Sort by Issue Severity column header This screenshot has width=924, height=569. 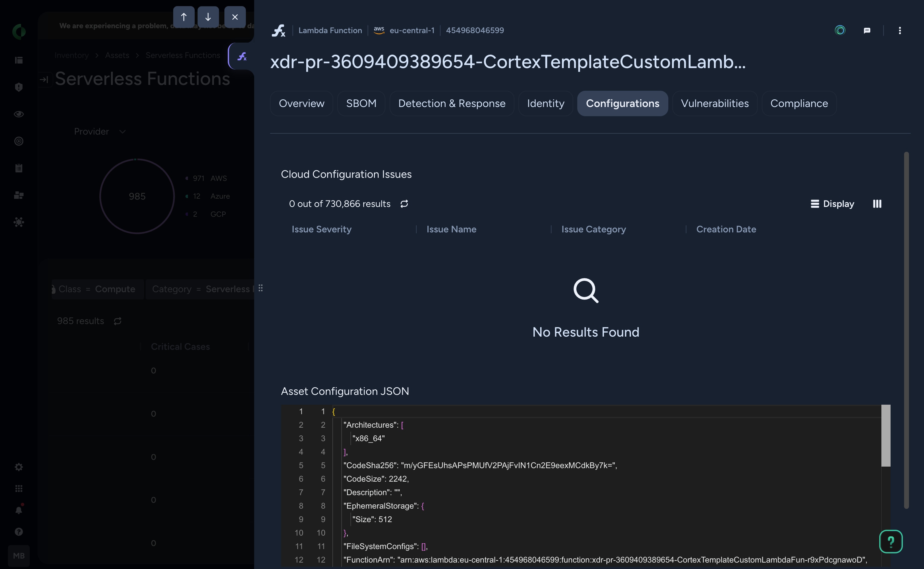click(321, 229)
